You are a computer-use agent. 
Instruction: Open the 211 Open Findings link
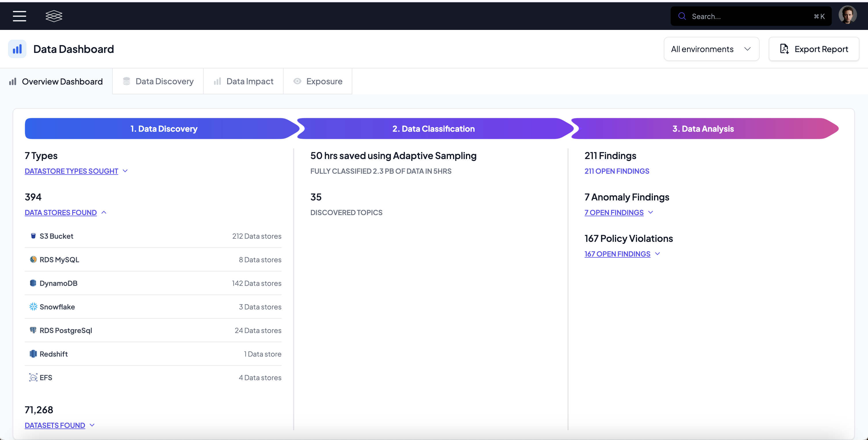pyautogui.click(x=617, y=171)
